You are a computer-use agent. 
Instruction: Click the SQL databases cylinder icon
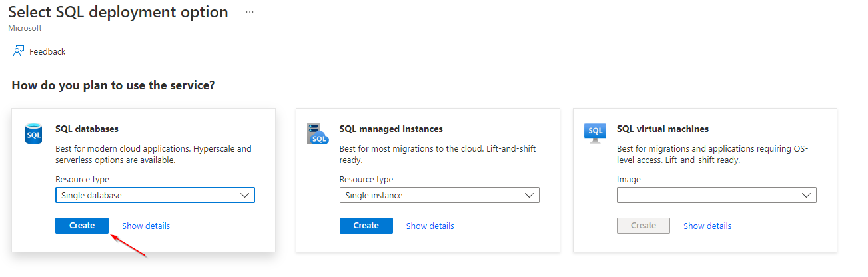(33, 133)
